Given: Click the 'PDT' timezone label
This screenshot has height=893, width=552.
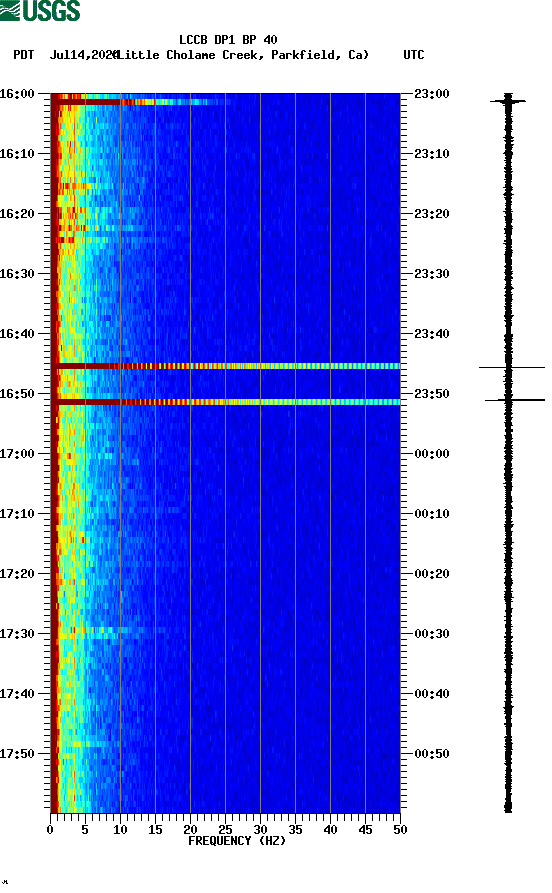Looking at the screenshot, I should click(23, 55).
